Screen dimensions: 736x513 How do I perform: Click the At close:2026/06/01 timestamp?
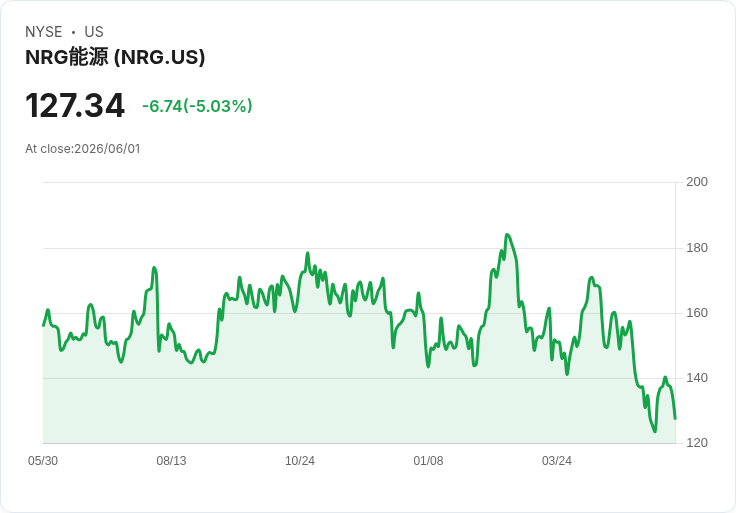click(x=83, y=149)
